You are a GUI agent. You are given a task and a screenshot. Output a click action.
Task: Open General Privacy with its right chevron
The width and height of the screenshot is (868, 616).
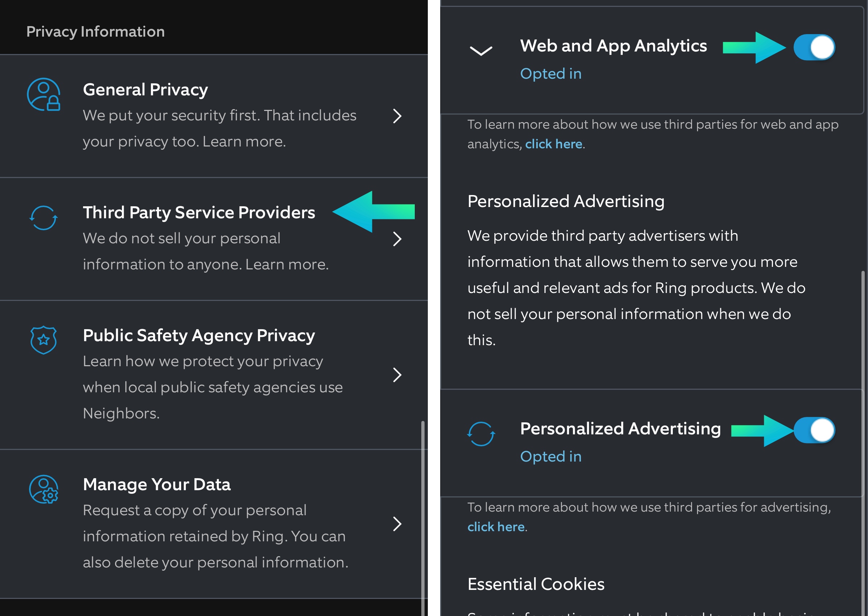(x=397, y=116)
